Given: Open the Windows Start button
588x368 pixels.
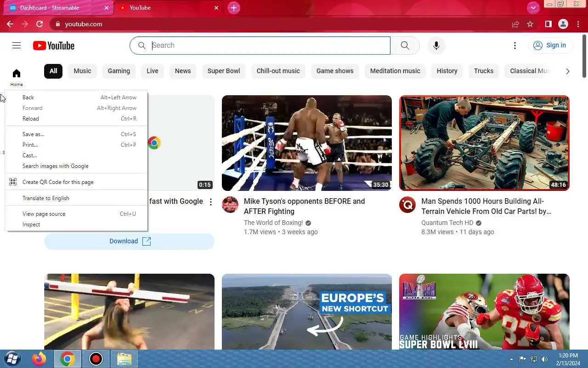Looking at the screenshot, I should click(x=12, y=359).
